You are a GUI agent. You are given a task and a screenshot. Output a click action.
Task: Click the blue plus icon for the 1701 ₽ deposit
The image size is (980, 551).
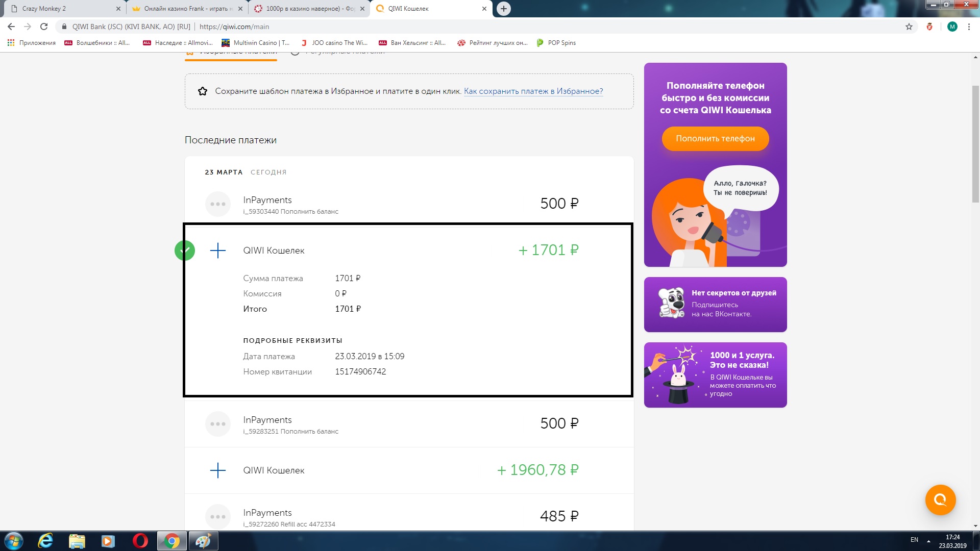tap(218, 251)
